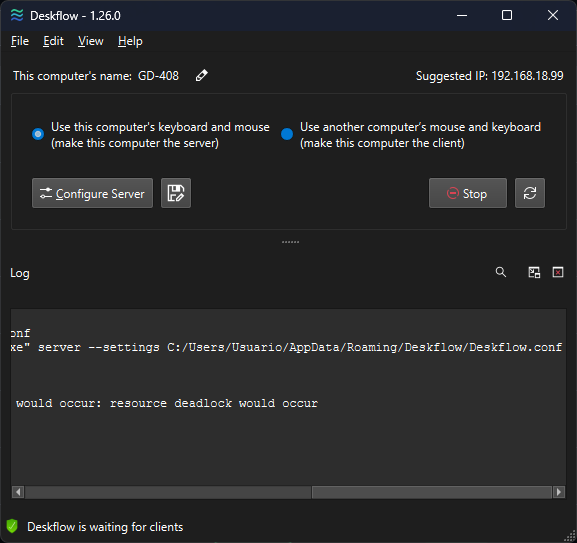Close the Deskflow window
The width and height of the screenshot is (577, 543).
coord(553,15)
